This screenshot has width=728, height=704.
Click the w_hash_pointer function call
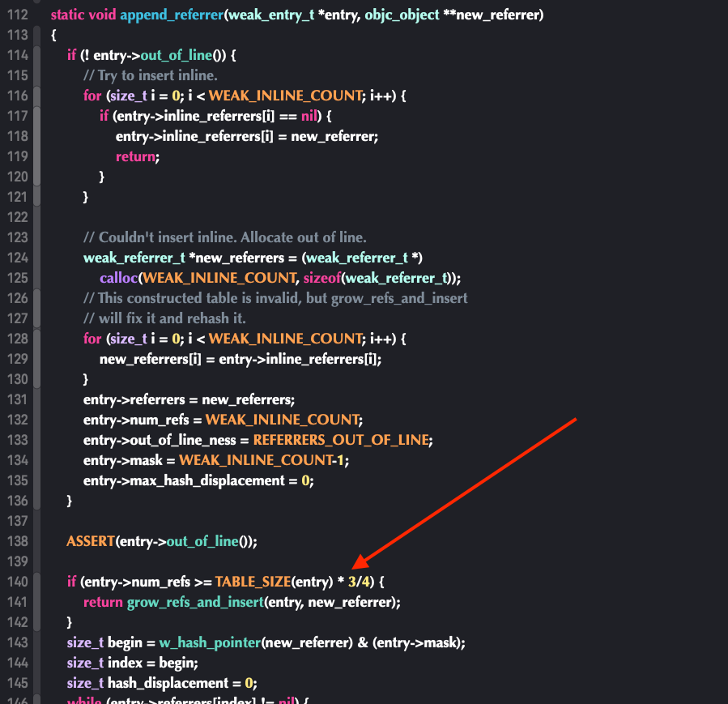point(211,642)
